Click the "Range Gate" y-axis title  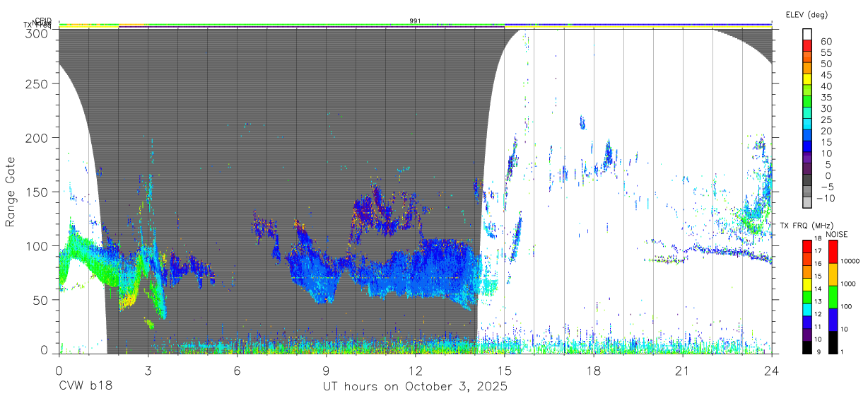[11, 192]
